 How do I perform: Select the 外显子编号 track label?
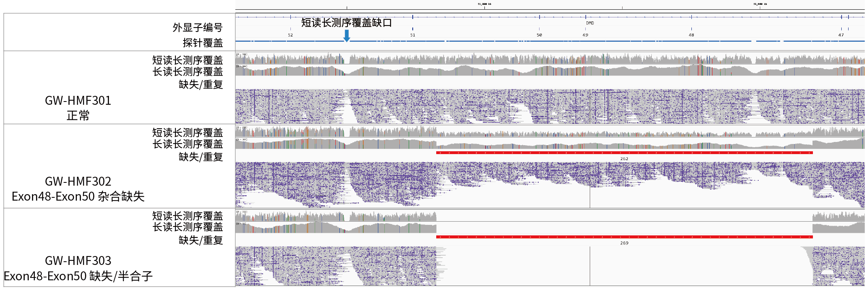(x=197, y=28)
